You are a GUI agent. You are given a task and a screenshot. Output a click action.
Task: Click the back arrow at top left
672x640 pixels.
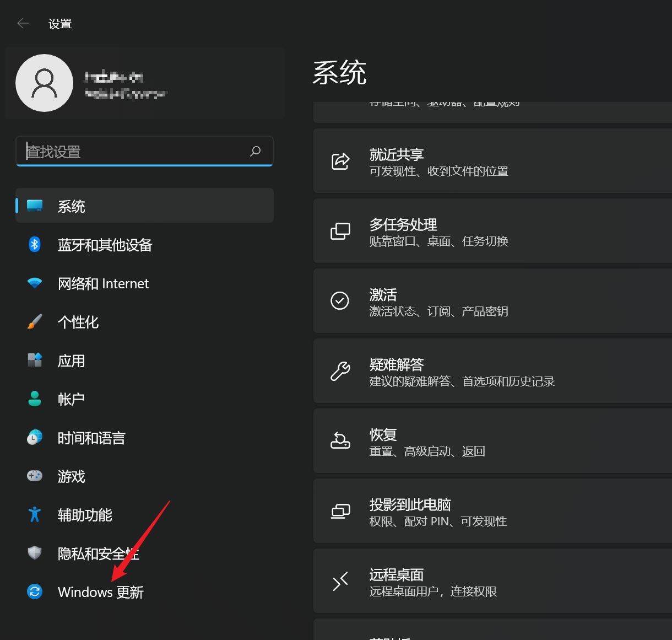coord(22,23)
